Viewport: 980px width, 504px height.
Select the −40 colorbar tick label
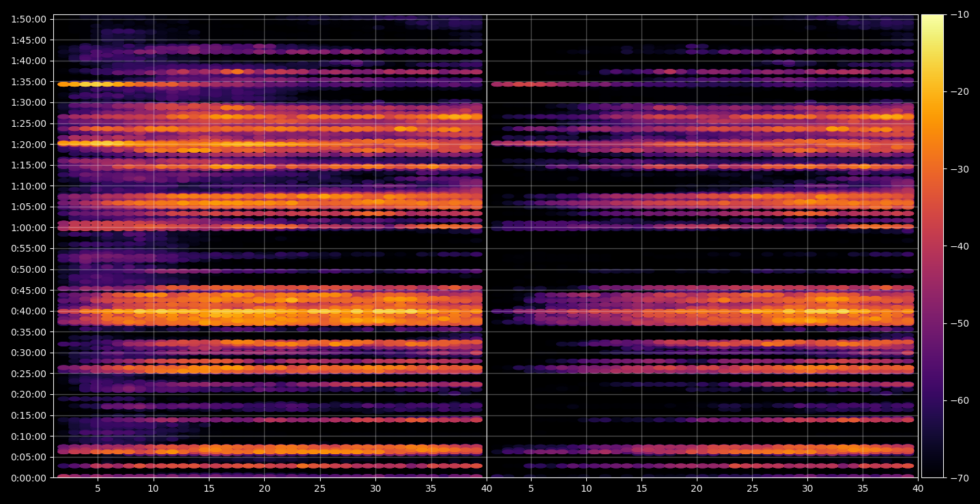[x=959, y=246]
